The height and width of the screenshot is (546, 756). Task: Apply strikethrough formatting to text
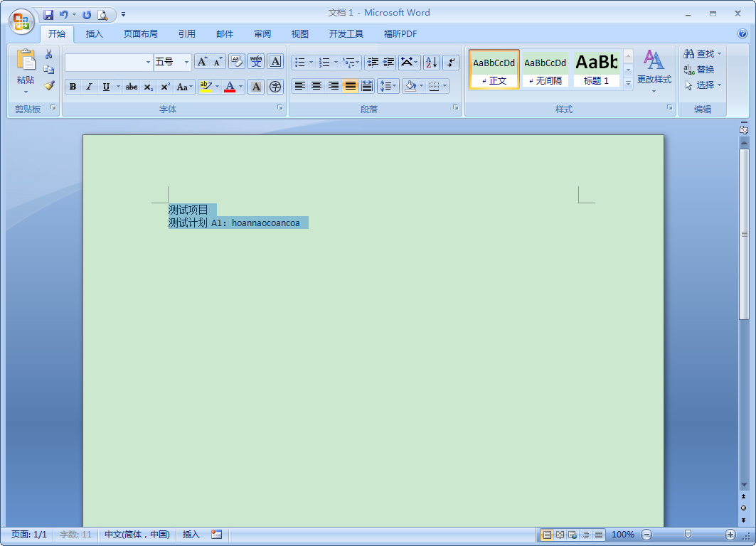[132, 87]
